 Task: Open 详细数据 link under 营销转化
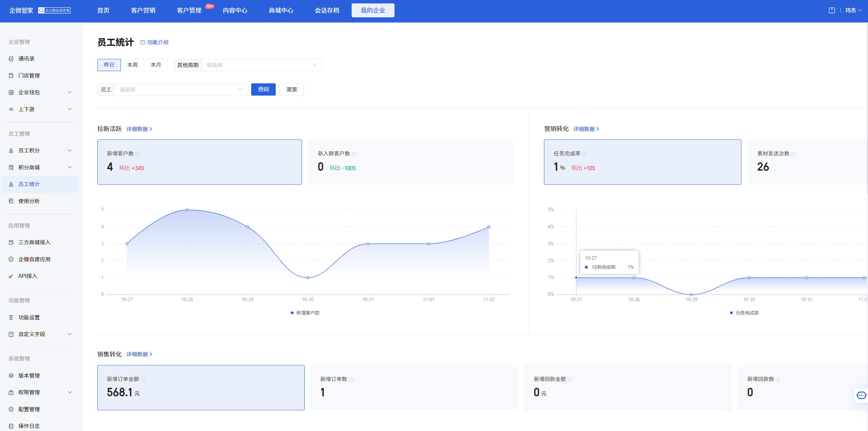coord(586,129)
